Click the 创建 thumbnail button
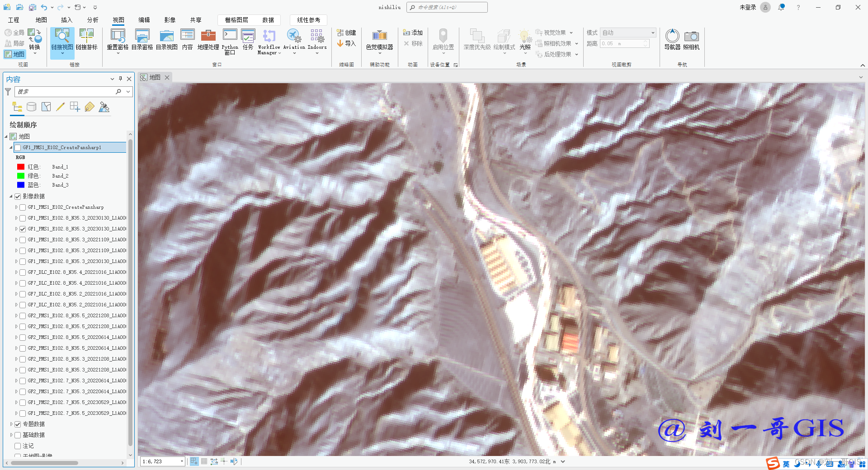 click(x=346, y=33)
